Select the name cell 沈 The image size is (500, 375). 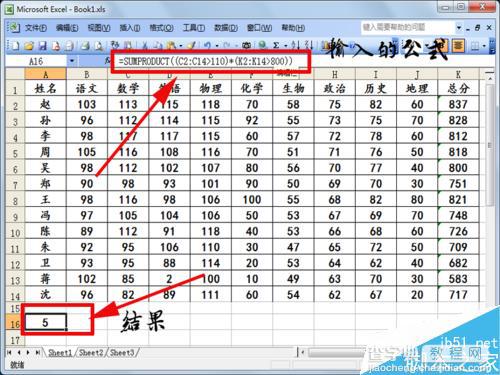[x=45, y=295]
